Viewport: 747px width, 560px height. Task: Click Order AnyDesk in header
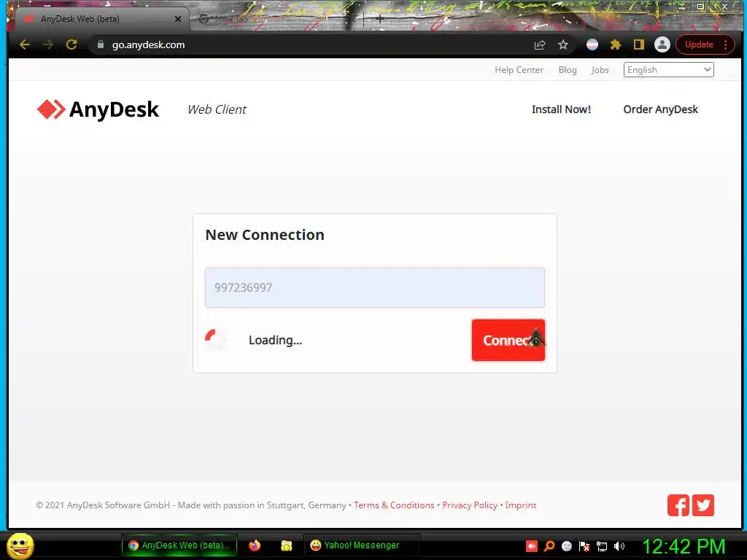(660, 109)
